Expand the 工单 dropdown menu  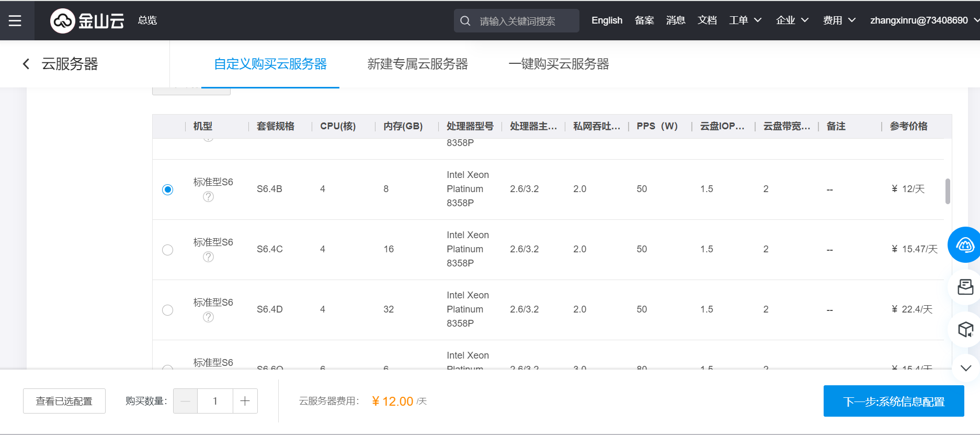click(745, 20)
